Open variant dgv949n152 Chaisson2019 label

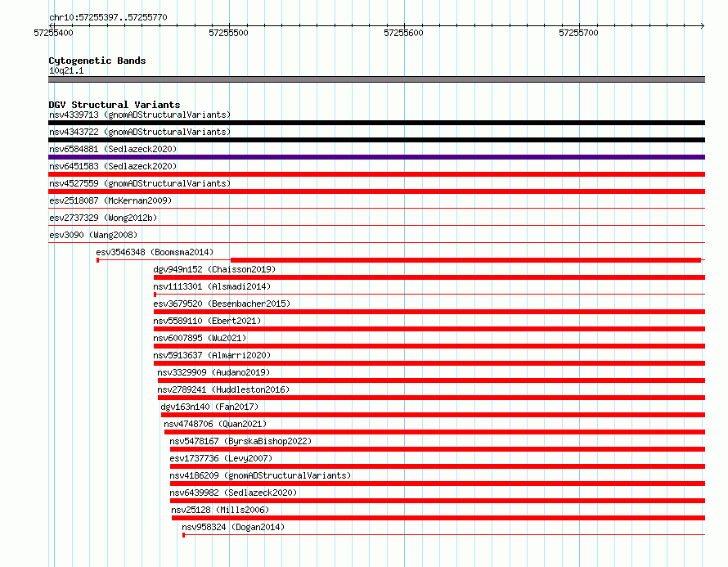coord(214,269)
